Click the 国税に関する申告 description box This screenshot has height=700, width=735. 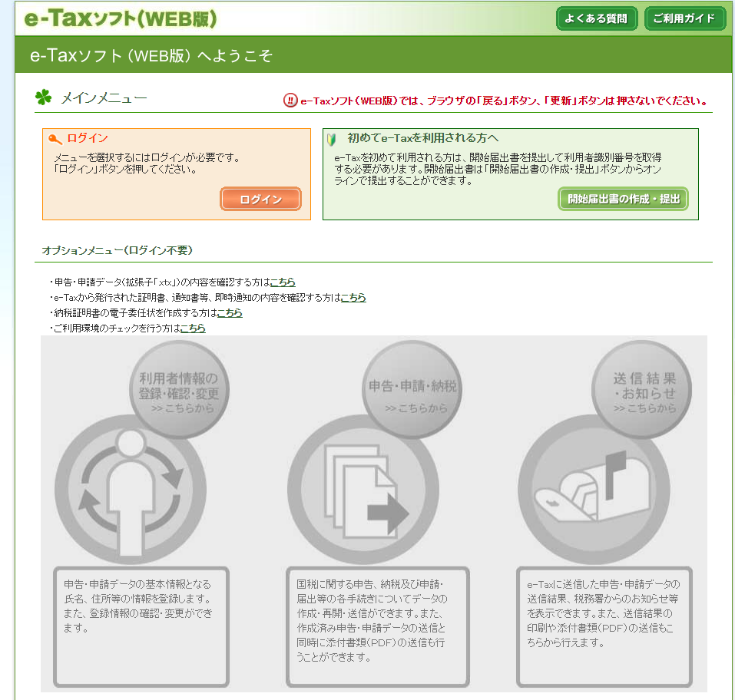pyautogui.click(x=376, y=626)
